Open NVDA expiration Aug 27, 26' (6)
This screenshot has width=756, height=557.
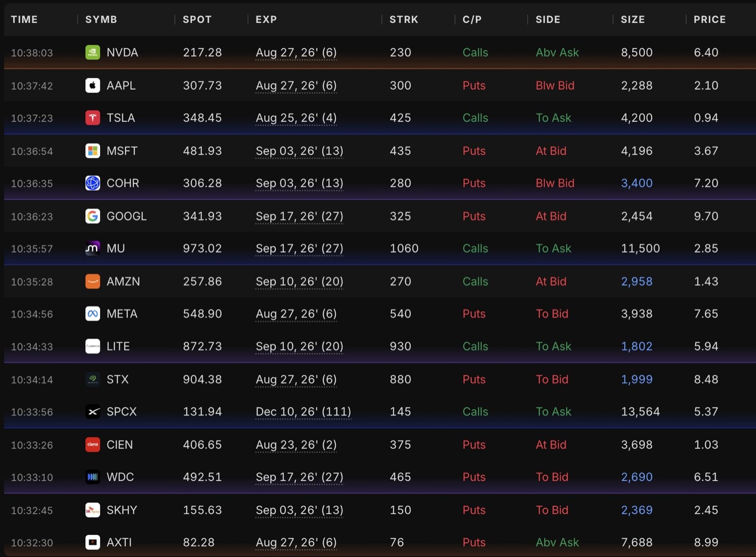pos(296,53)
